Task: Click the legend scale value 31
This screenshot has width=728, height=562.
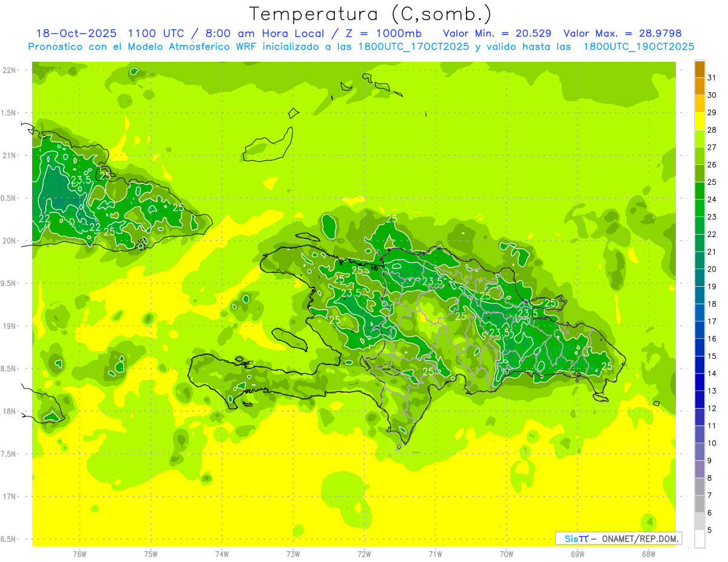Action: pos(712,78)
